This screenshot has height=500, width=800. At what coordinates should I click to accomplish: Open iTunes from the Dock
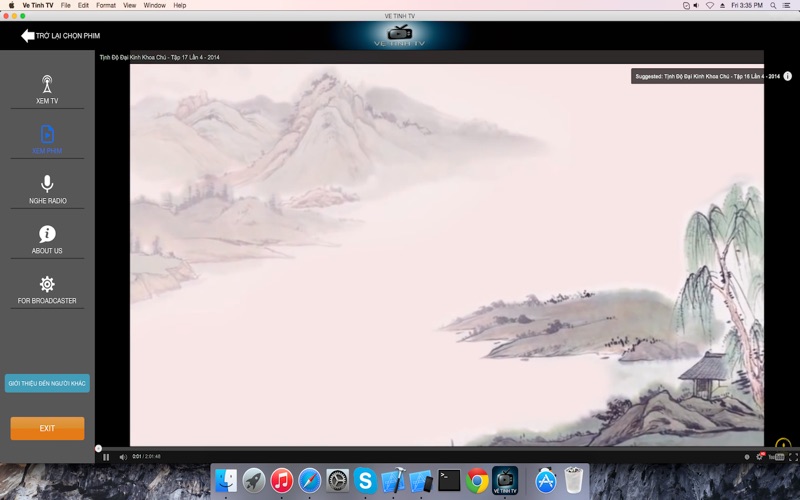[282, 481]
